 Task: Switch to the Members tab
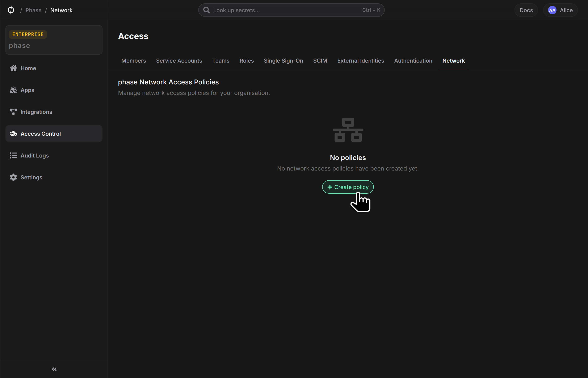point(134,61)
